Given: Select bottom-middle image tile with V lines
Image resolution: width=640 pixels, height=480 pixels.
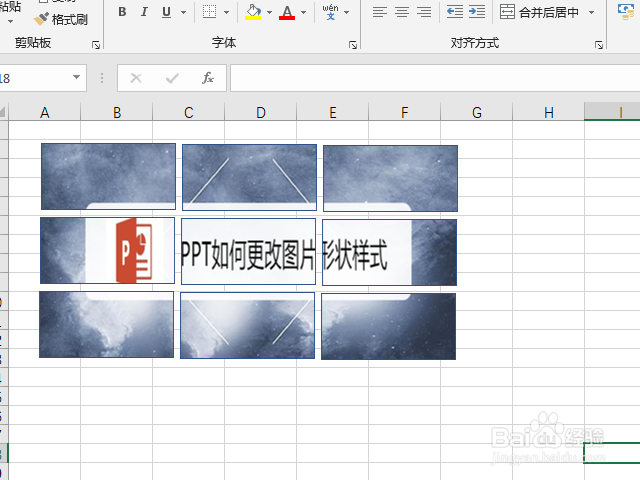Looking at the screenshot, I should (247, 325).
